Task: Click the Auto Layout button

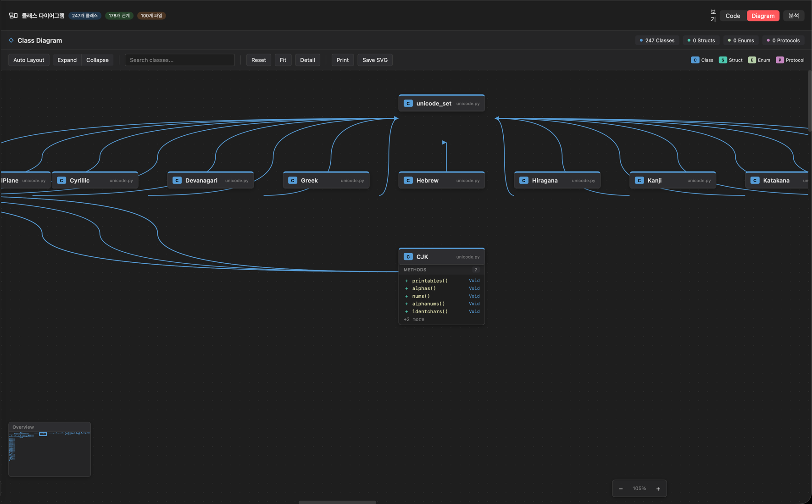Action: click(29, 60)
